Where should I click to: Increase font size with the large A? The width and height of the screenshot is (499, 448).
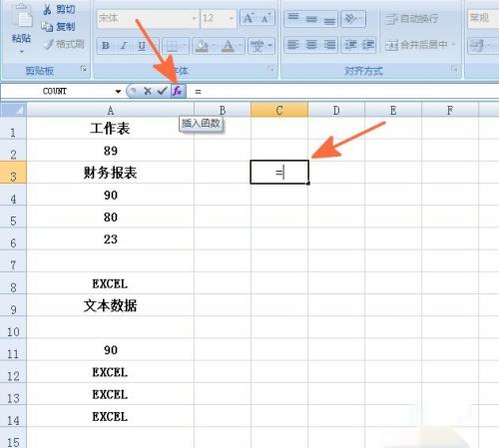coord(249,18)
